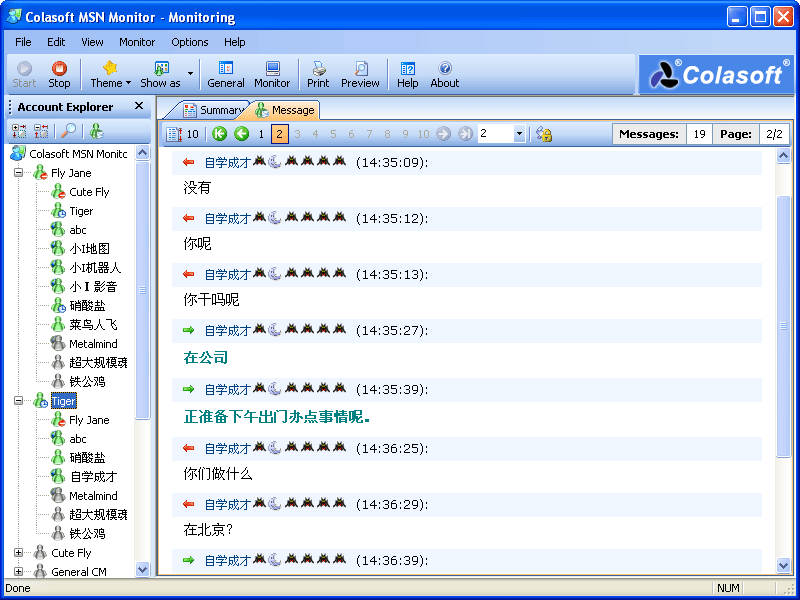This screenshot has height=600, width=800.
Task: Open the General settings toolbar icon
Action: 226,75
